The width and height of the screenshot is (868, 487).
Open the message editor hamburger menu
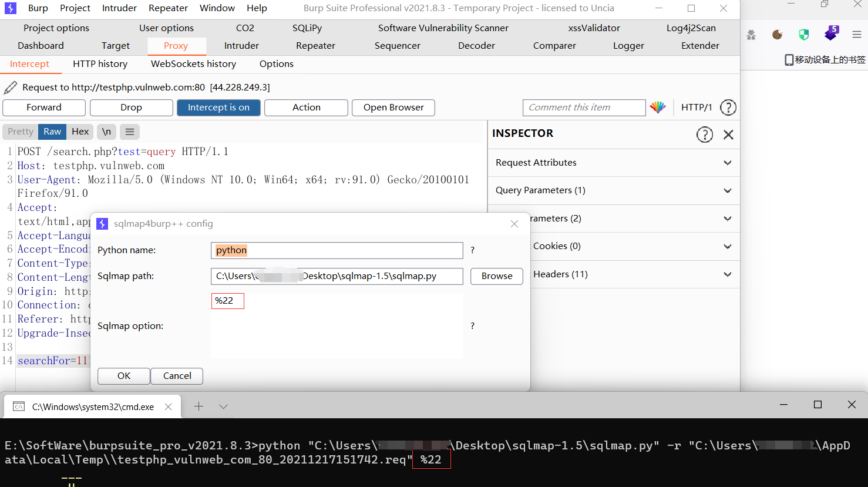[x=130, y=132]
